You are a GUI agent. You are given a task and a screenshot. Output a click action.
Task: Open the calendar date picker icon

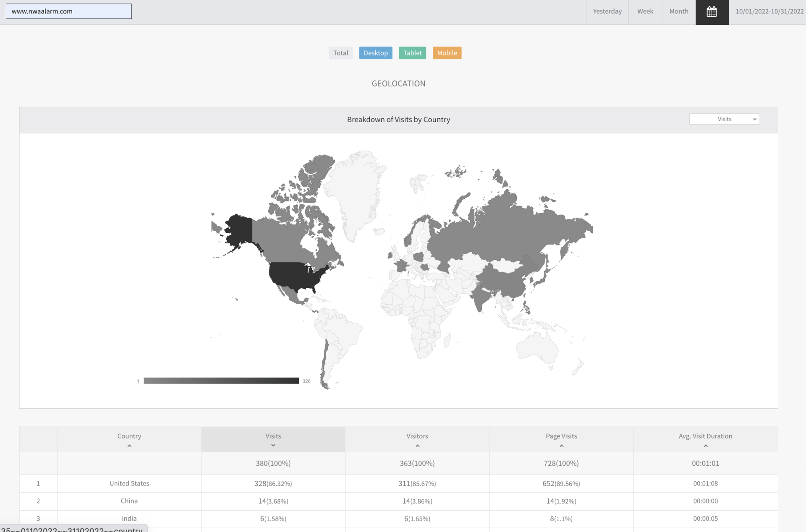point(712,12)
